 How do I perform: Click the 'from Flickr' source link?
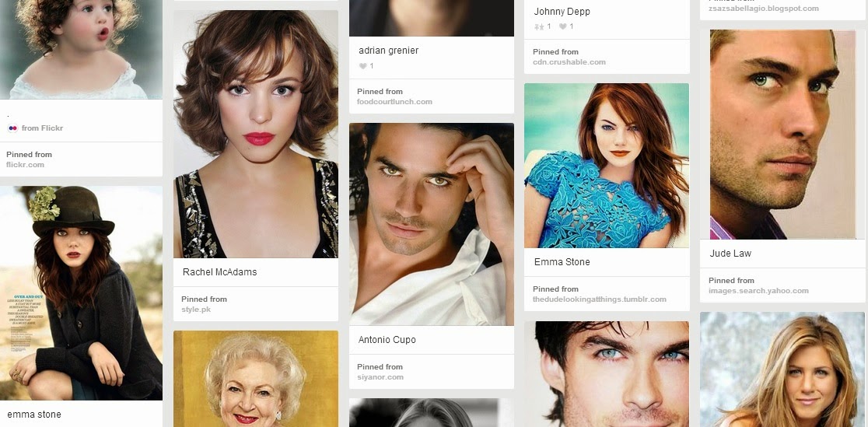pos(42,128)
